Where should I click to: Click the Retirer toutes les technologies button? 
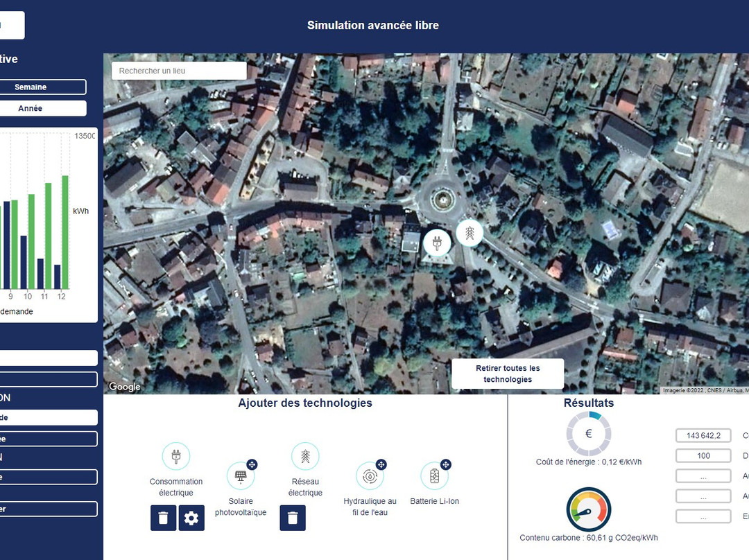pos(508,374)
